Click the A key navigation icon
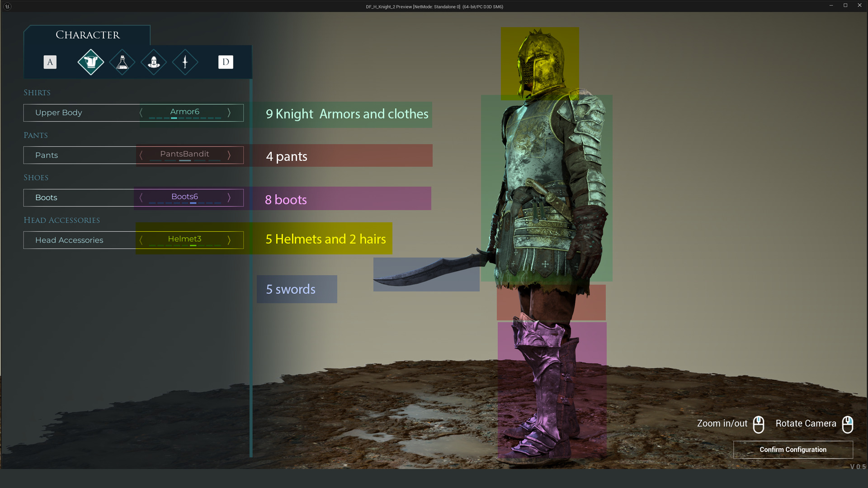 pos(50,62)
